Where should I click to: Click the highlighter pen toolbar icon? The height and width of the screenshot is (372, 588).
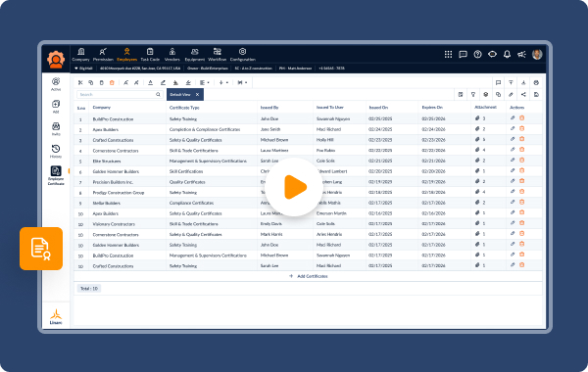tap(163, 83)
